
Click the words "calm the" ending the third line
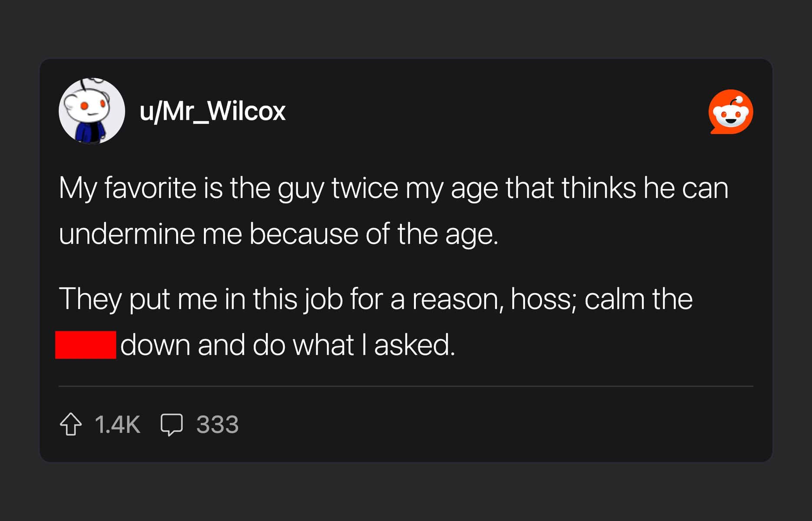pyautogui.click(x=638, y=299)
